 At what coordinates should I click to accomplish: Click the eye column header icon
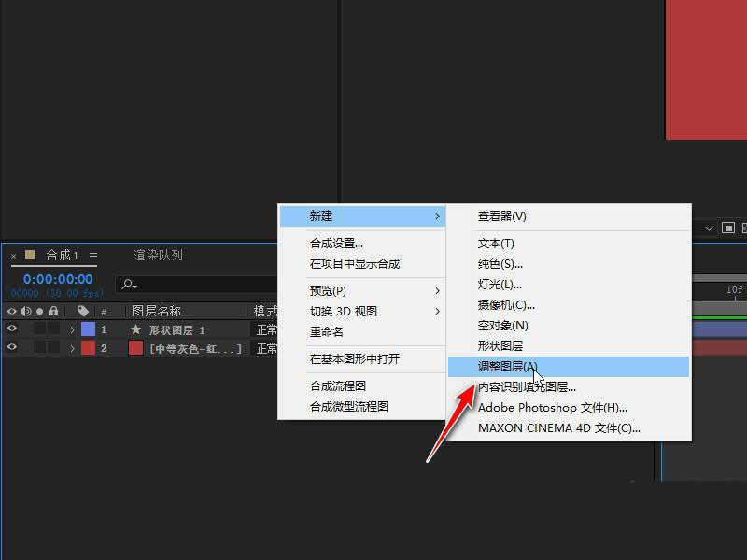pyautogui.click(x=11, y=312)
